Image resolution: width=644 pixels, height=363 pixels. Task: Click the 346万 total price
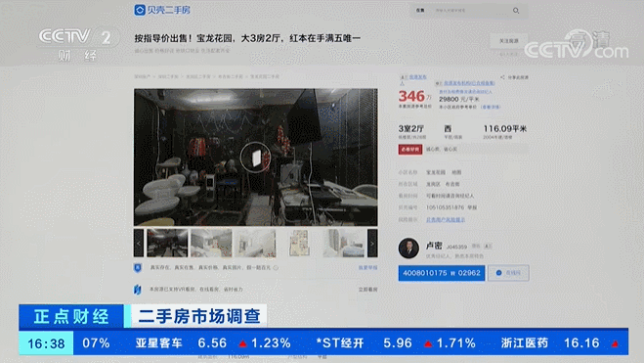tap(414, 96)
